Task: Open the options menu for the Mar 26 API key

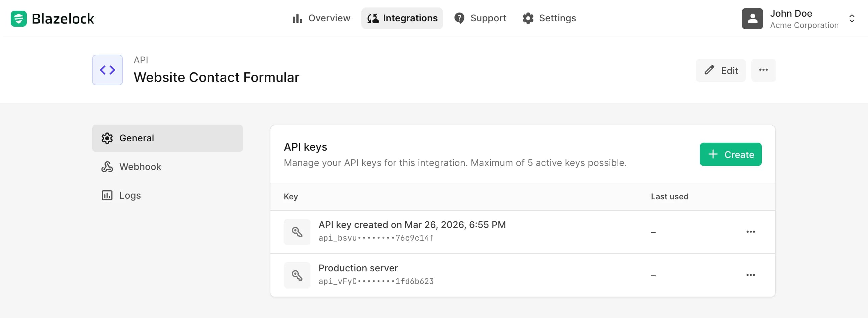Action: pyautogui.click(x=751, y=232)
